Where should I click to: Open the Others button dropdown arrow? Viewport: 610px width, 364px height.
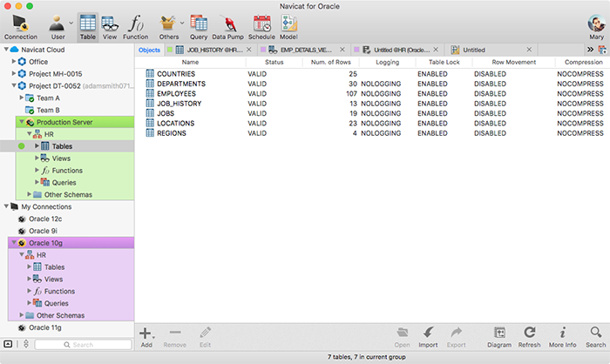tap(181, 23)
